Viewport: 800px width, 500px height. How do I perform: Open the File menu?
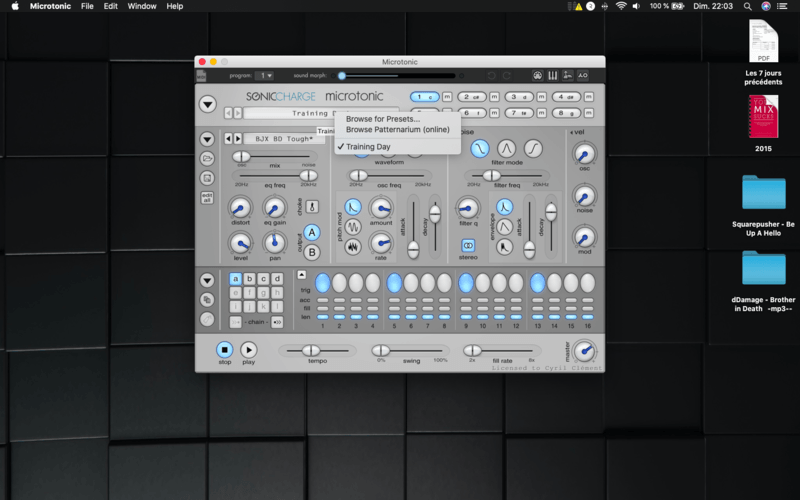tap(87, 6)
